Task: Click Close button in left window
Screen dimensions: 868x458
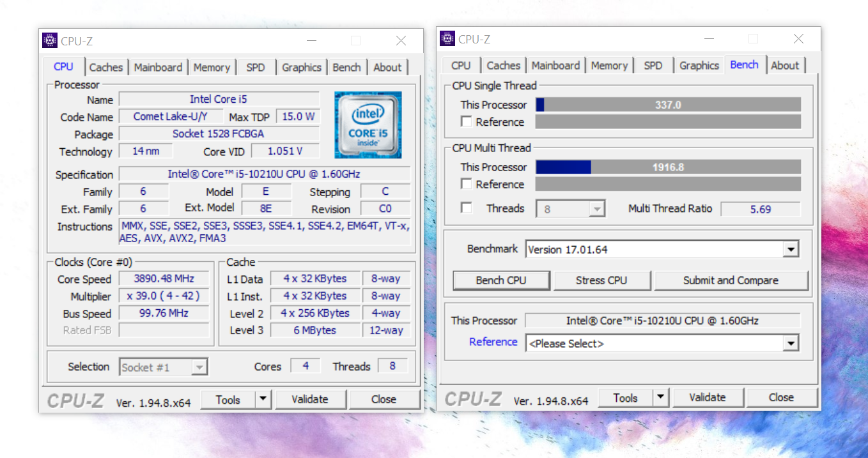Action: [384, 399]
